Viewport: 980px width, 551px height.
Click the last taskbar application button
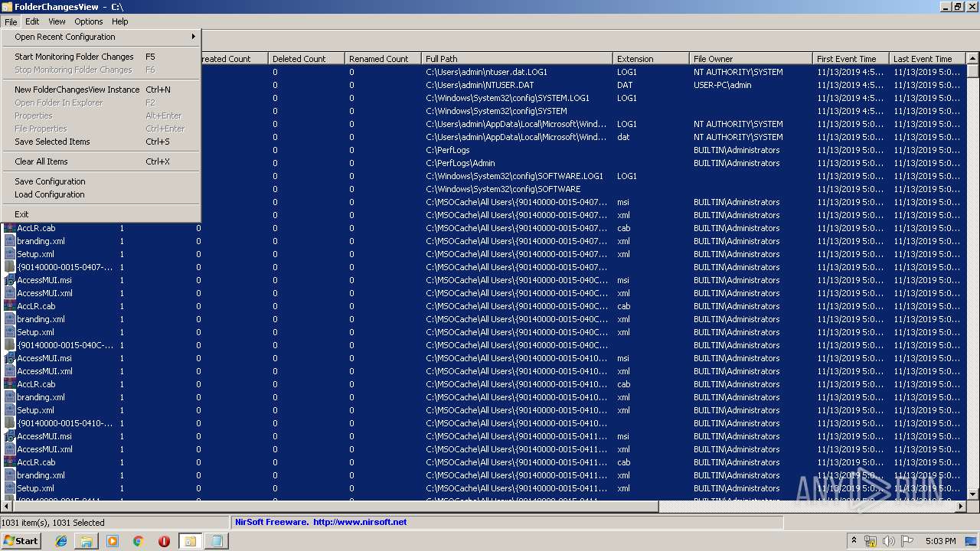click(x=217, y=541)
